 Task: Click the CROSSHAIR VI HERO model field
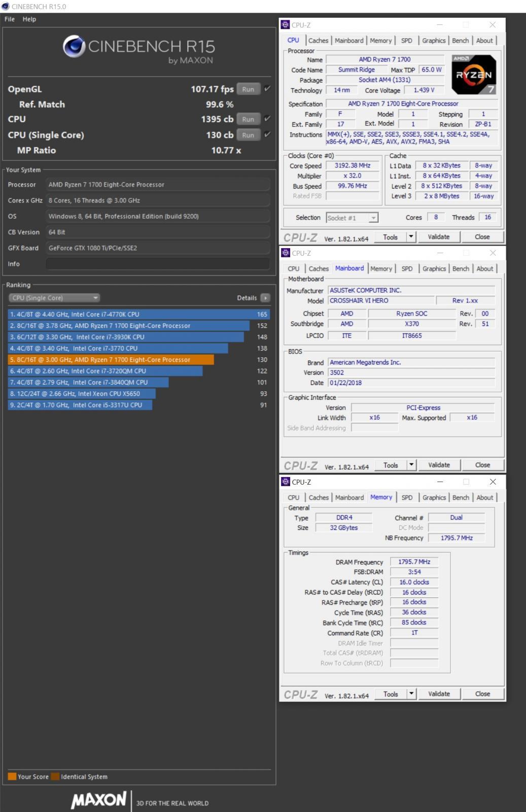click(x=380, y=300)
